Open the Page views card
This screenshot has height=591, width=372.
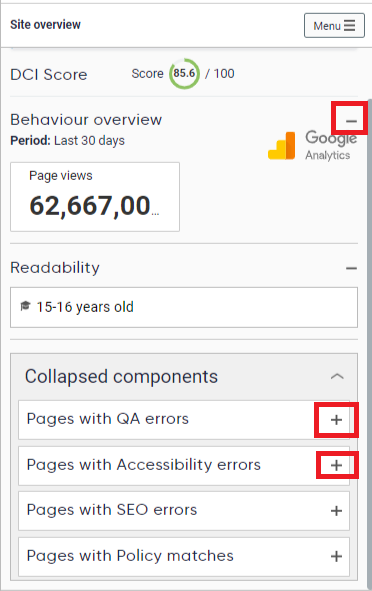(95, 197)
